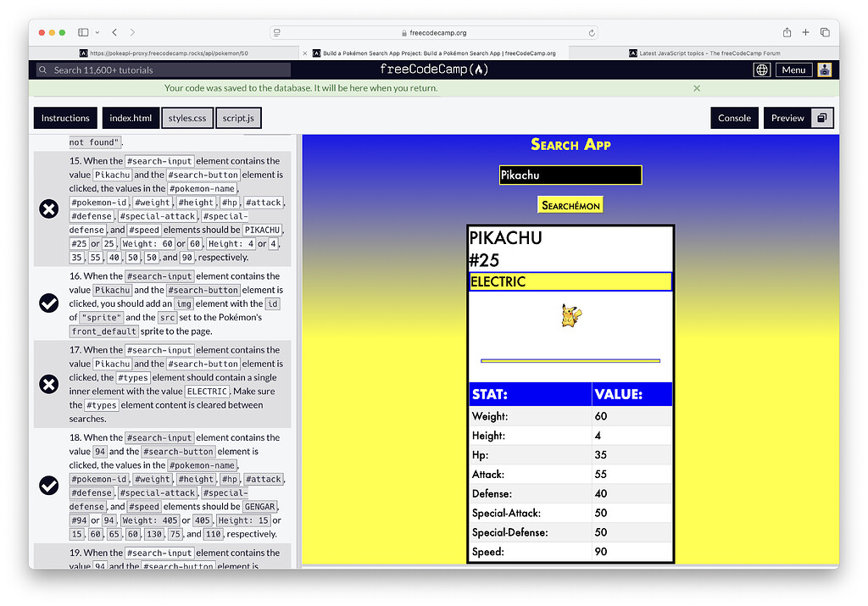Image resolution: width=868 pixels, height=606 pixels.
Task: Select the Instructions tab
Action: [65, 118]
